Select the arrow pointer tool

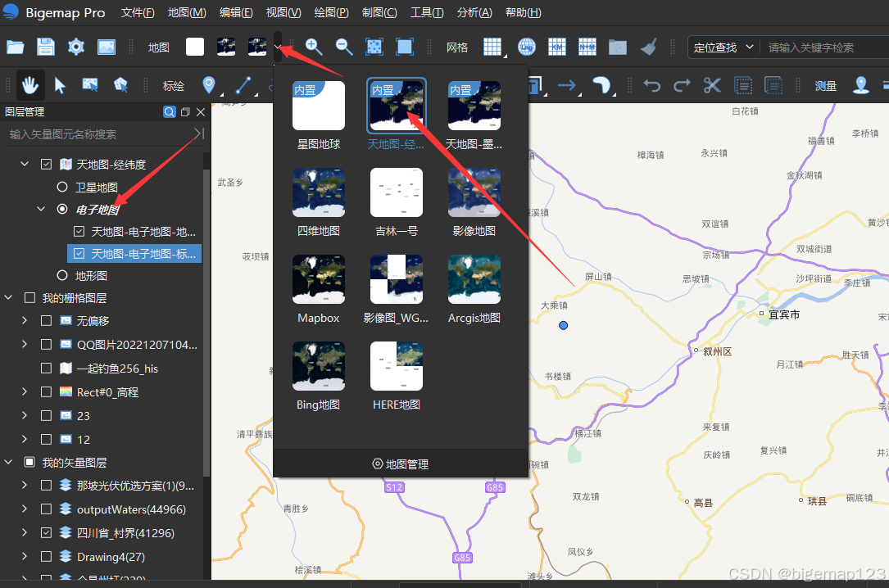point(60,85)
